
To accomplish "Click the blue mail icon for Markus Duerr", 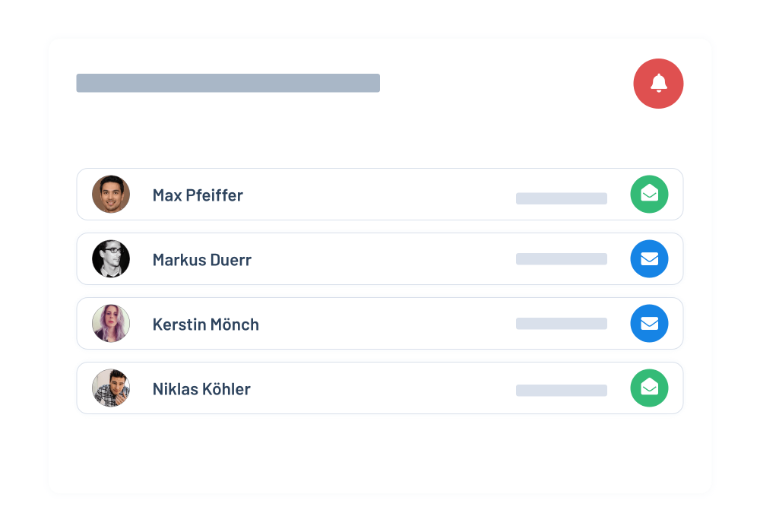I will click(x=649, y=259).
